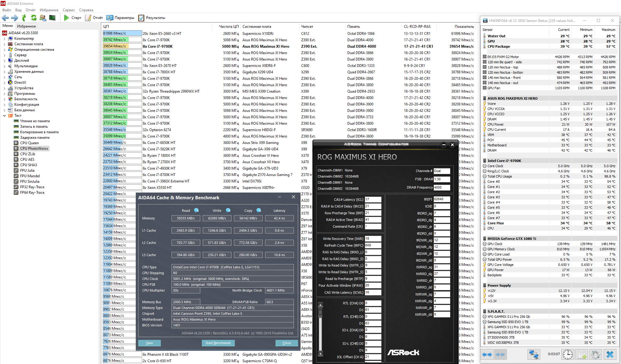Viewport: 621px width, 364px height.
Task: Click the green Start play icon
Action: 66,18
